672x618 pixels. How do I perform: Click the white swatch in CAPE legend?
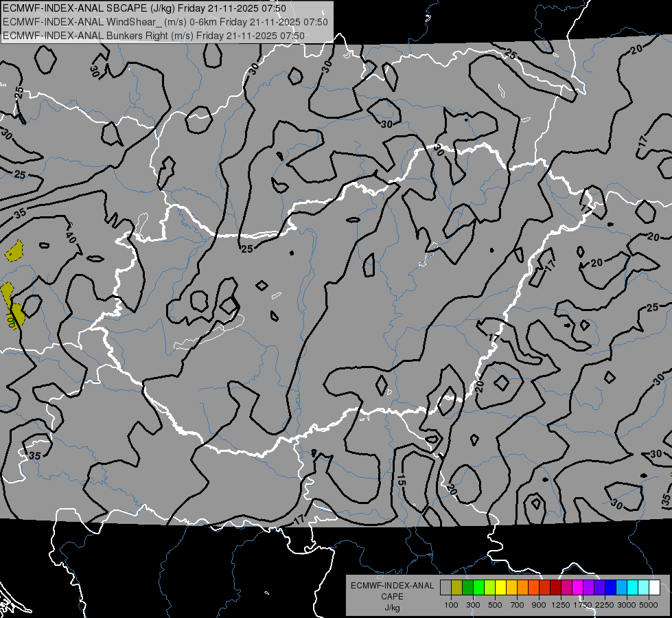tap(654, 588)
